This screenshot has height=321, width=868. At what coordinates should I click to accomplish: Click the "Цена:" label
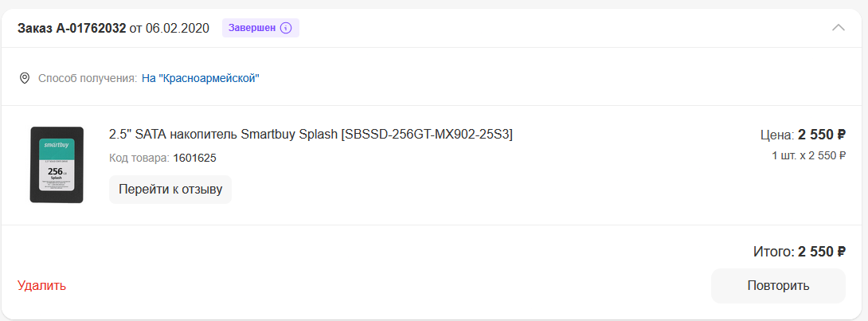777,135
